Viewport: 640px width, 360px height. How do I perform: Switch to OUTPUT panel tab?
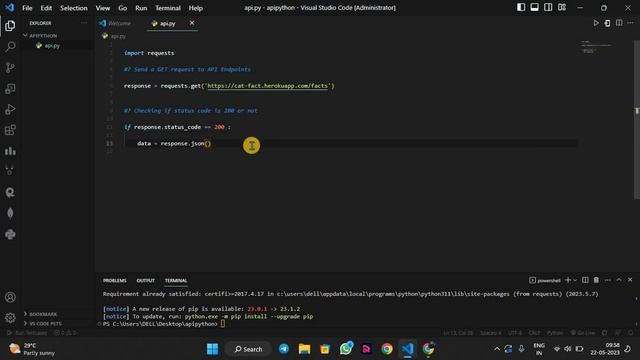146,280
